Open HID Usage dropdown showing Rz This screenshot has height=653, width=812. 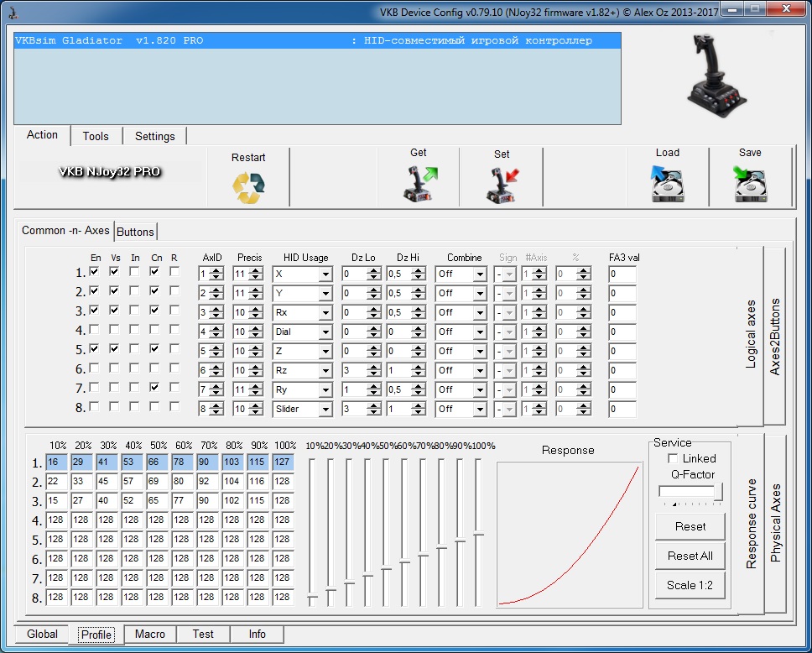pyautogui.click(x=325, y=370)
